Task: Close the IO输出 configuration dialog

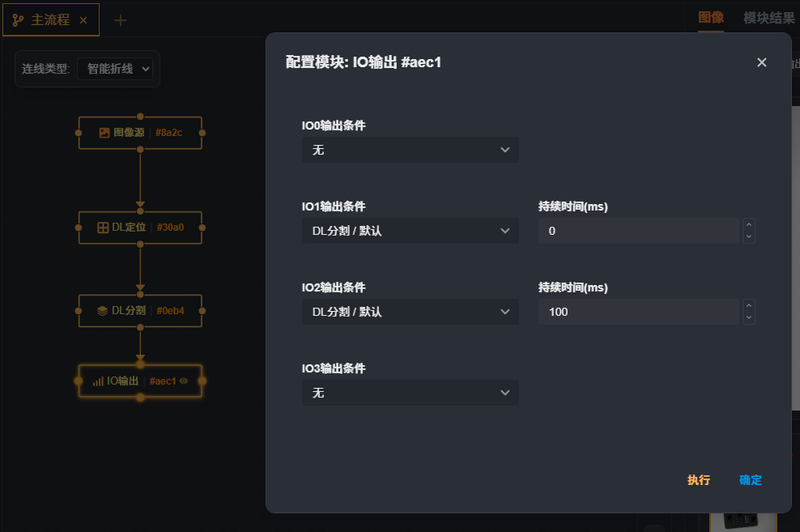Action: coord(761,62)
